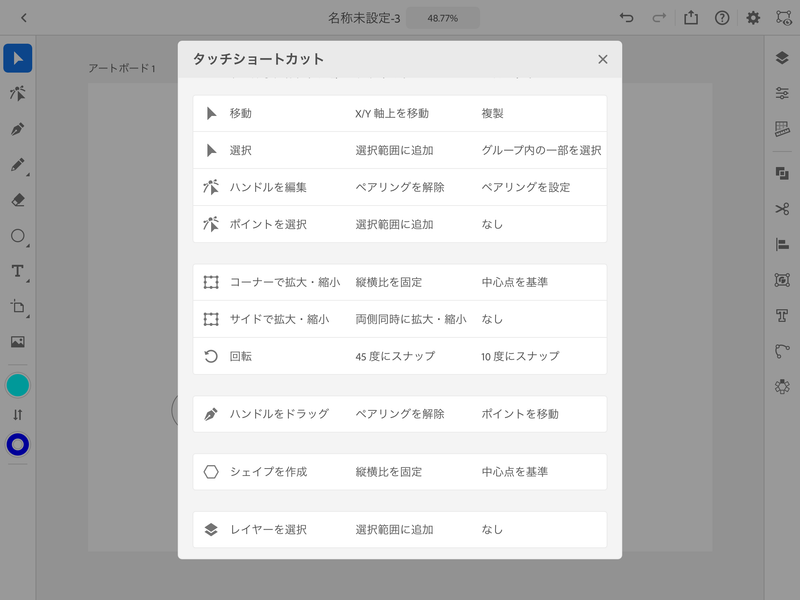Open the Align options panel
Image resolution: width=800 pixels, height=600 pixels.
[x=784, y=243]
